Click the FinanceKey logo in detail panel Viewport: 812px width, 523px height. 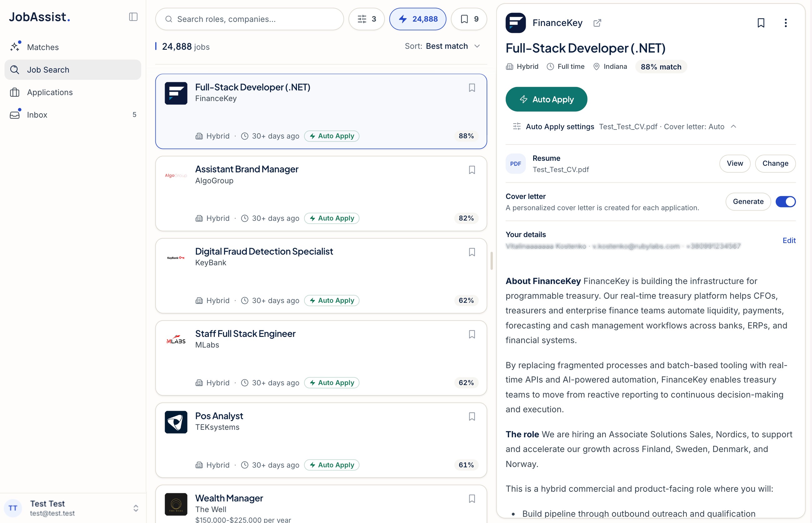[x=515, y=23]
